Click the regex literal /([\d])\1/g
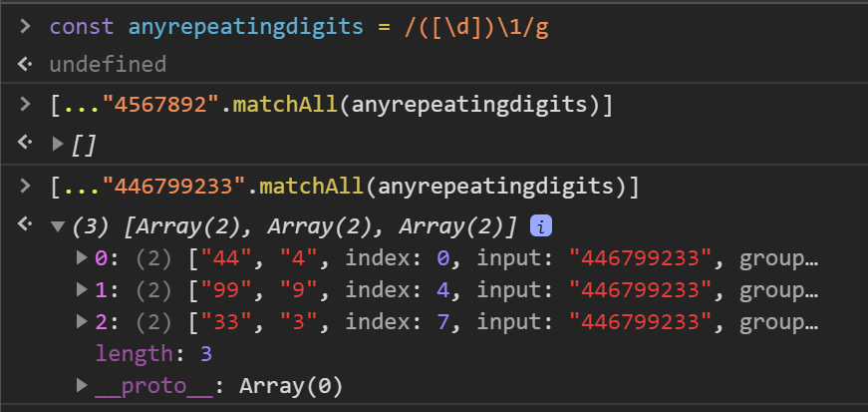The height and width of the screenshot is (412, 868). click(x=476, y=27)
